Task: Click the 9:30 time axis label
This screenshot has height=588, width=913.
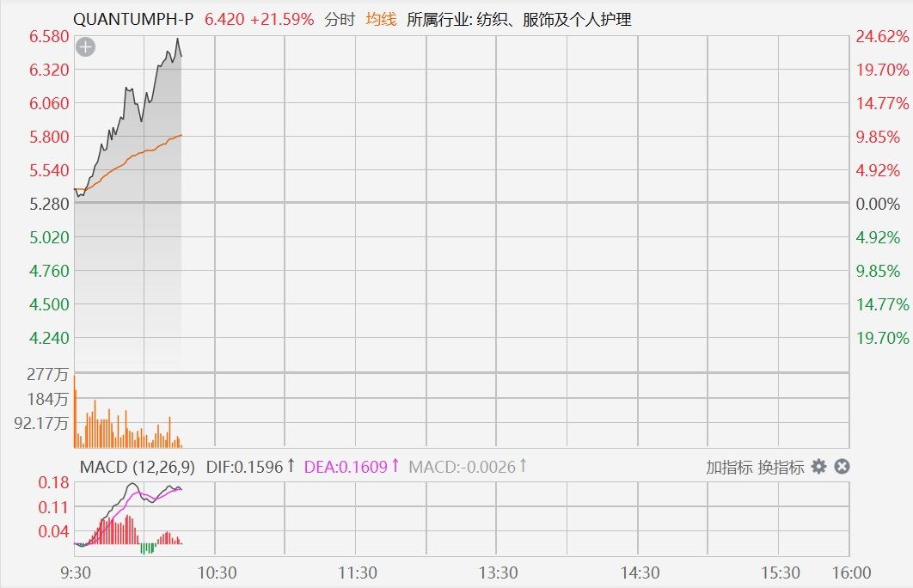Action: pos(76,573)
